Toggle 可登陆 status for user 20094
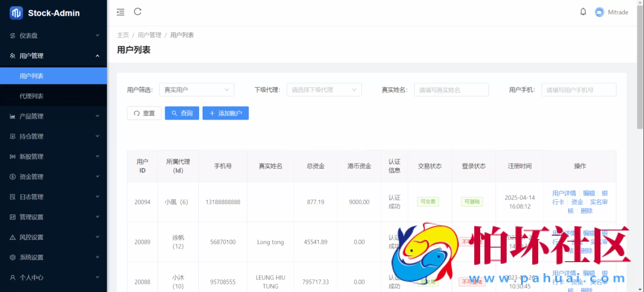The width and height of the screenshot is (644, 292). click(472, 202)
